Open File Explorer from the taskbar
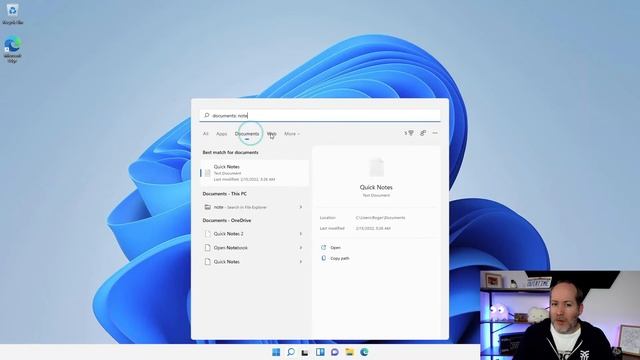This screenshot has width=640, height=360. tap(349, 352)
